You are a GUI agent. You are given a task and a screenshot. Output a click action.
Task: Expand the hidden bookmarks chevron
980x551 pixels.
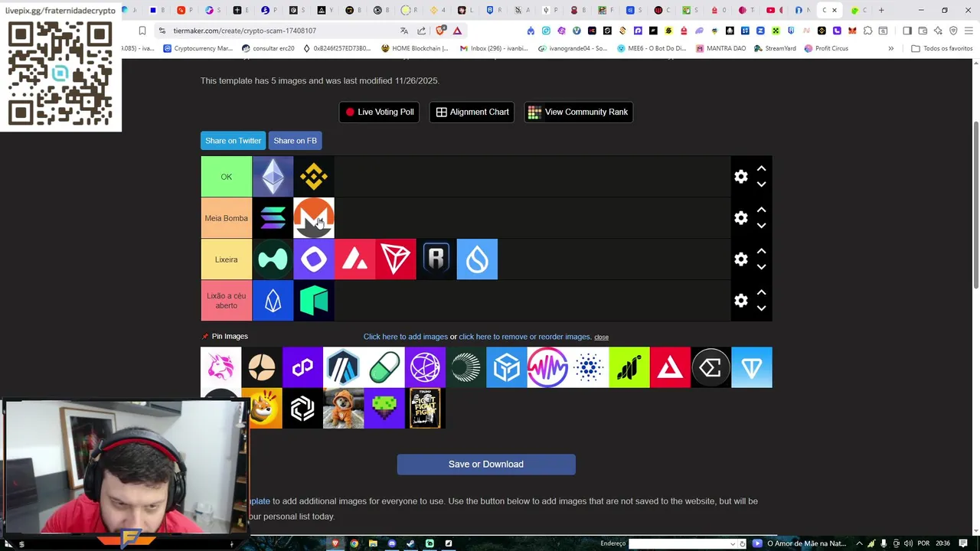pos(890,48)
